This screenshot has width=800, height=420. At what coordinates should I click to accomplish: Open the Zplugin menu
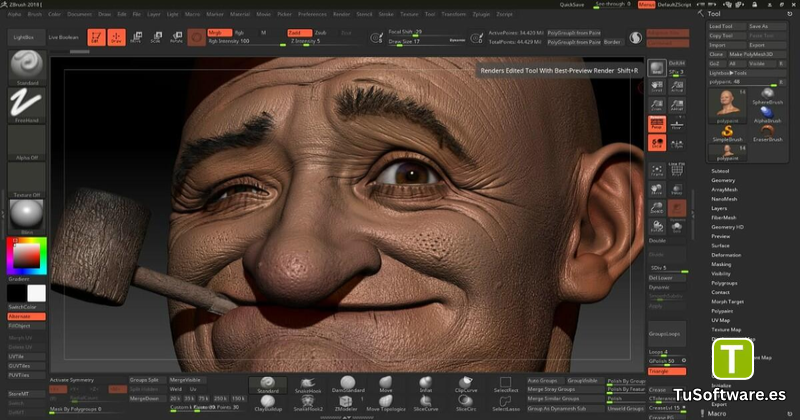click(481, 14)
